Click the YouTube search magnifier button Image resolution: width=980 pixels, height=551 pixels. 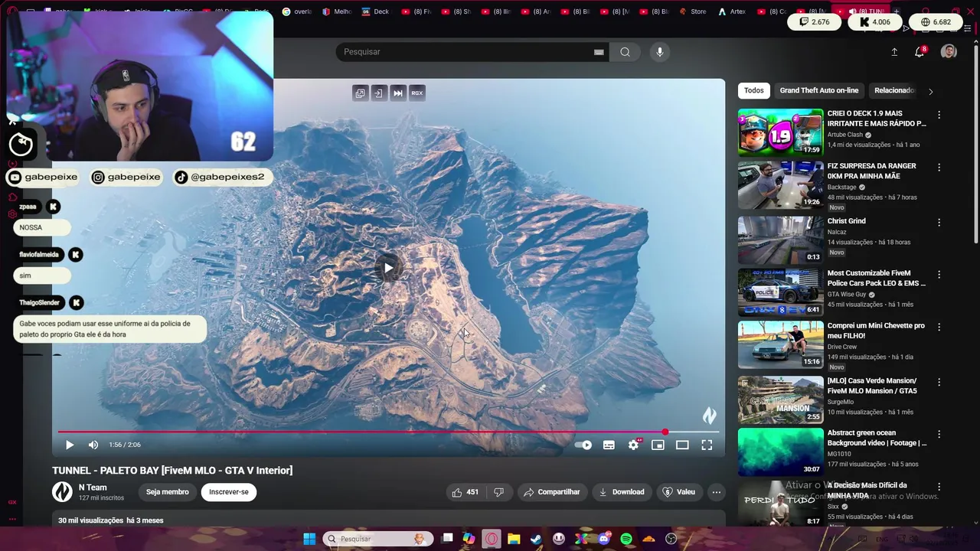pos(626,52)
